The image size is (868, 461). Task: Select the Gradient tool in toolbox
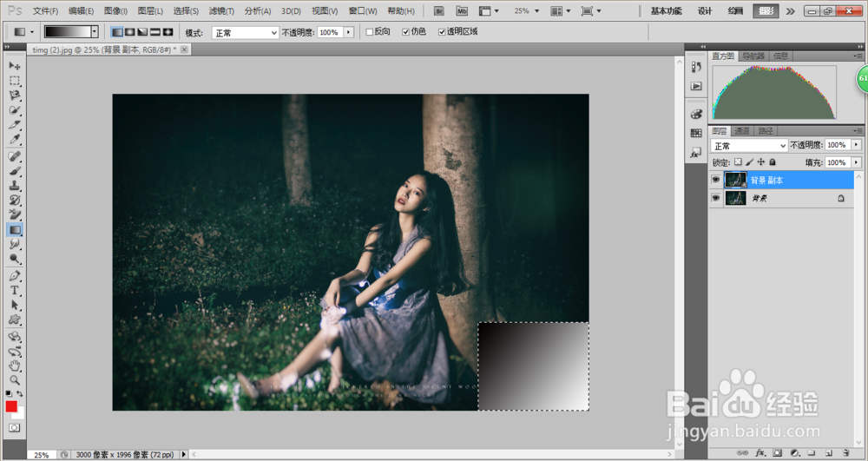(15, 229)
